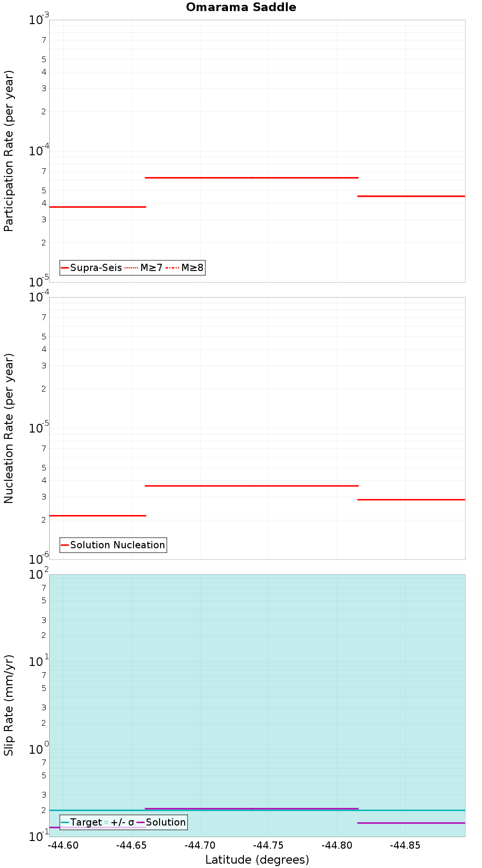The height and width of the screenshot is (868, 482).
Task: Click the Participation Rate axis label
Action: tap(9, 151)
